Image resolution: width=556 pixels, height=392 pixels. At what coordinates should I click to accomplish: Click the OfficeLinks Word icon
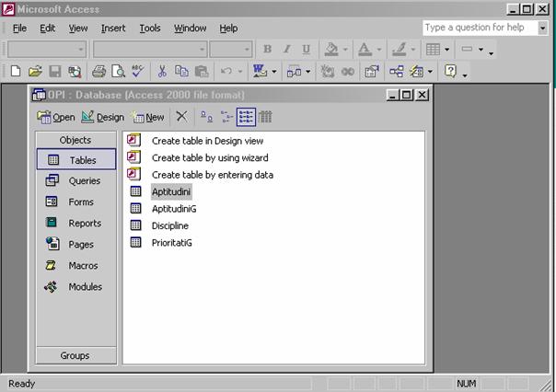coord(260,71)
